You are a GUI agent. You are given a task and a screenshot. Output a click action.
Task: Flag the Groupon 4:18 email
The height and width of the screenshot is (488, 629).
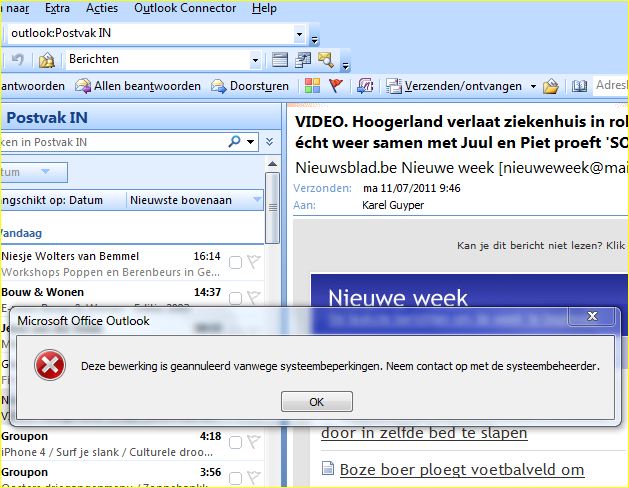tap(254, 442)
